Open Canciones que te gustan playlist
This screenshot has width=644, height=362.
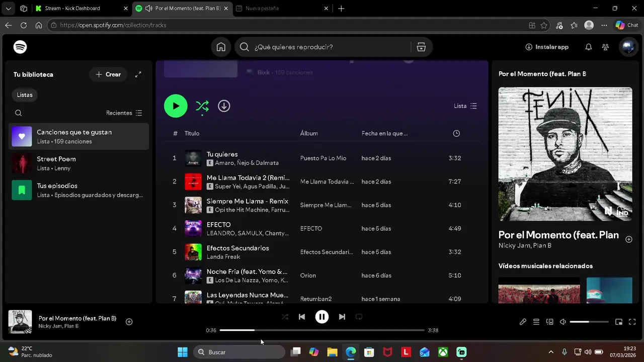pos(79,136)
